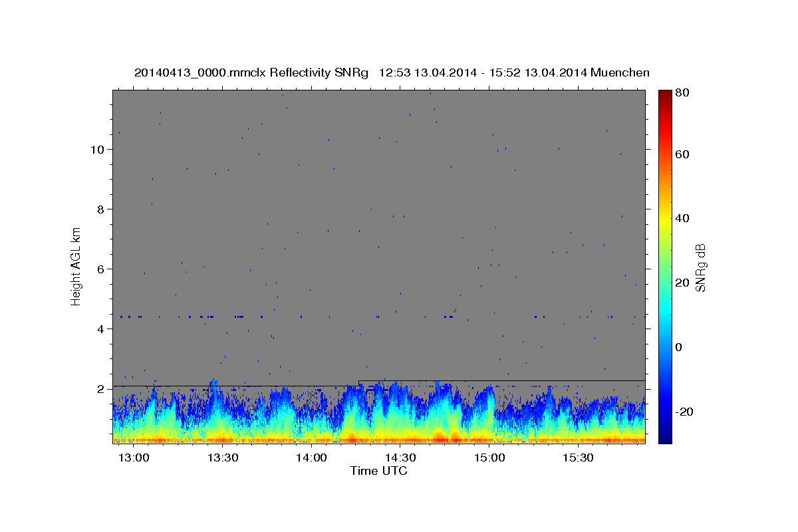Click the colorbar value 60
The image size is (798, 532).
683,154
